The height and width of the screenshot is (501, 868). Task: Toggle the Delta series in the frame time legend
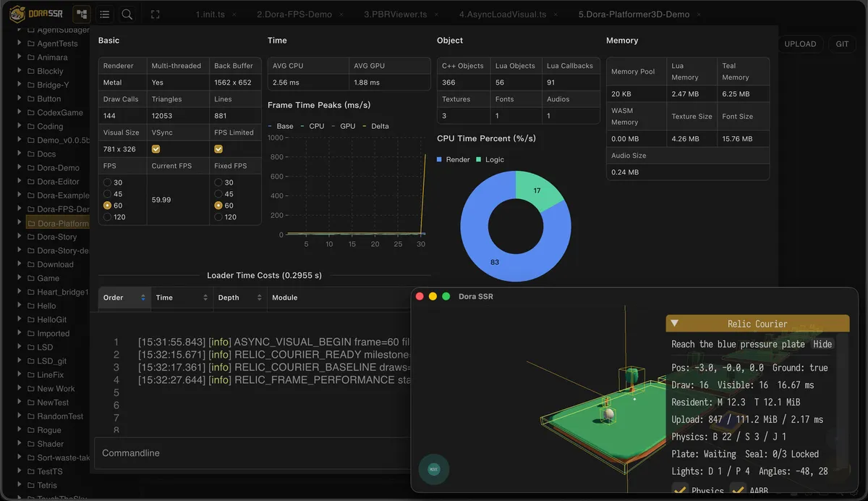pos(375,126)
